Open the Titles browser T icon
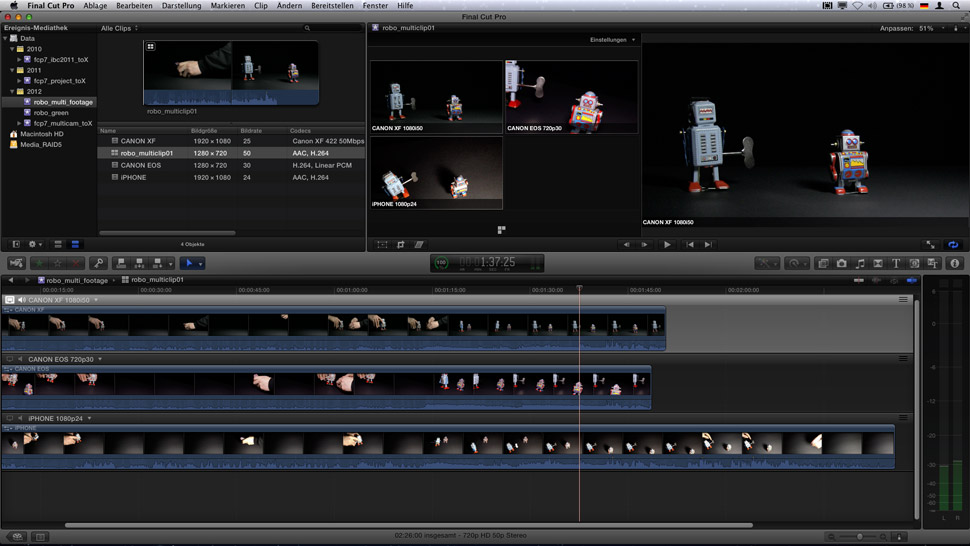970x546 pixels. click(x=896, y=263)
